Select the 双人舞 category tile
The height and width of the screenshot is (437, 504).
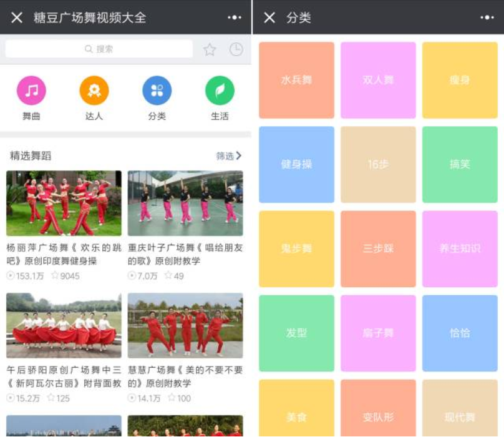click(378, 80)
